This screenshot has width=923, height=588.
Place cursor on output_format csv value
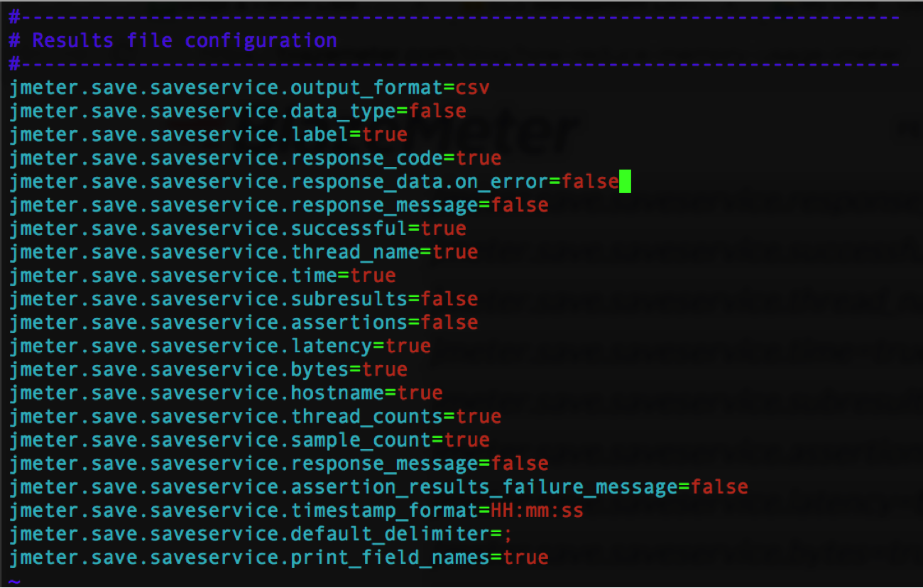coord(473,88)
